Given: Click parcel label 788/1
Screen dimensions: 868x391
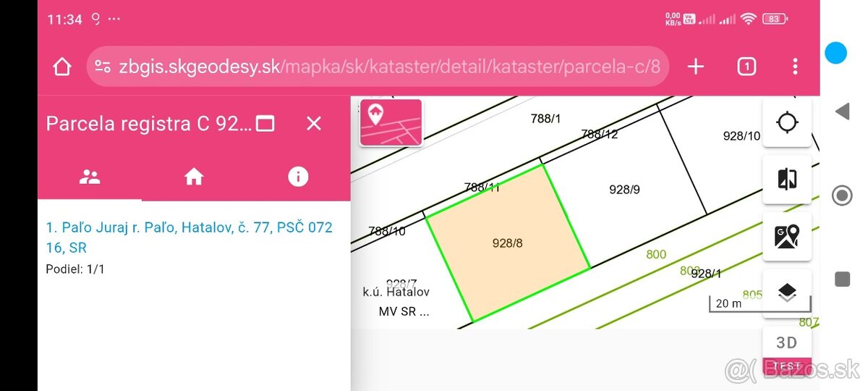Looking at the screenshot, I should click(x=545, y=119).
